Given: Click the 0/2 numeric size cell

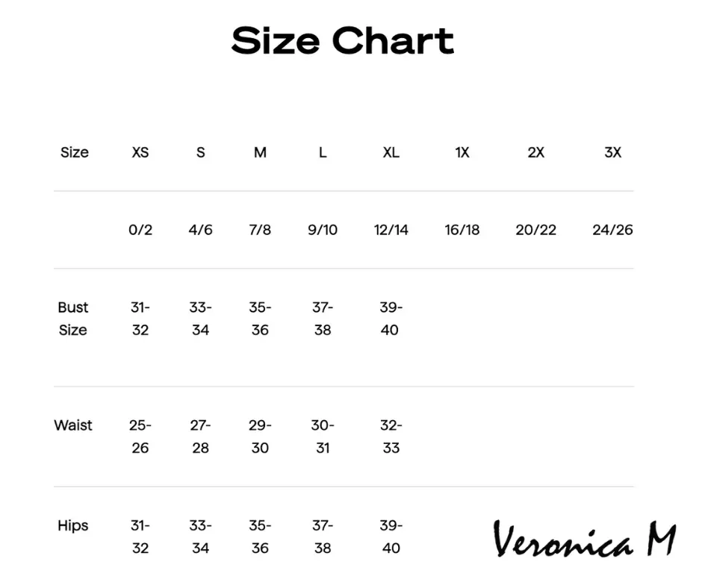Looking at the screenshot, I should point(140,230).
